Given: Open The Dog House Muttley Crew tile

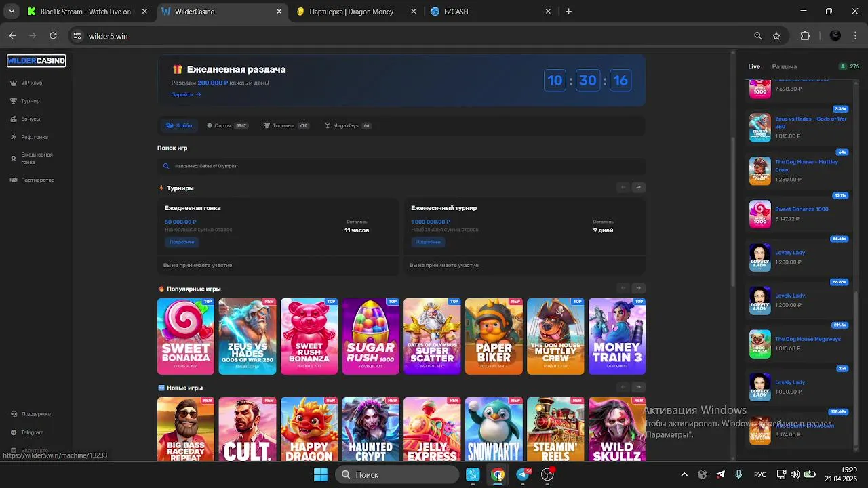Looking at the screenshot, I should point(555,336).
